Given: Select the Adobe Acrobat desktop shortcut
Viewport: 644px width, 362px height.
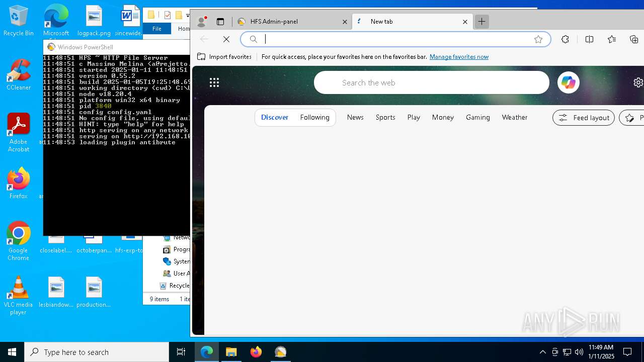Looking at the screenshot, I should coord(19,133).
